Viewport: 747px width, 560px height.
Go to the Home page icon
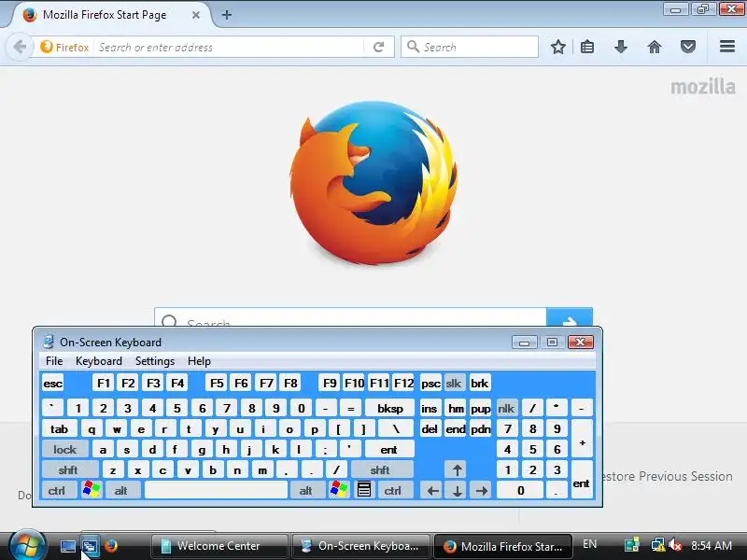[655, 47]
